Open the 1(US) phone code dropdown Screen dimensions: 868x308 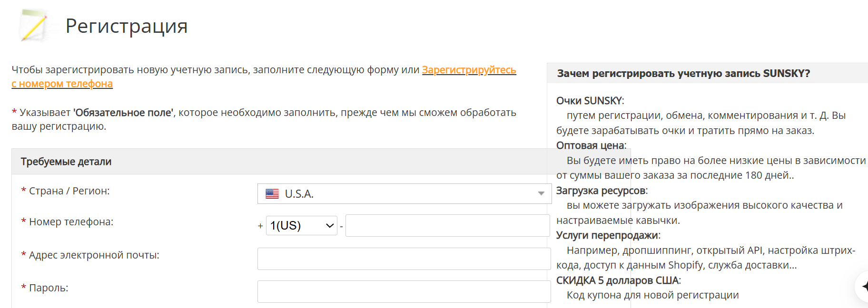click(302, 225)
